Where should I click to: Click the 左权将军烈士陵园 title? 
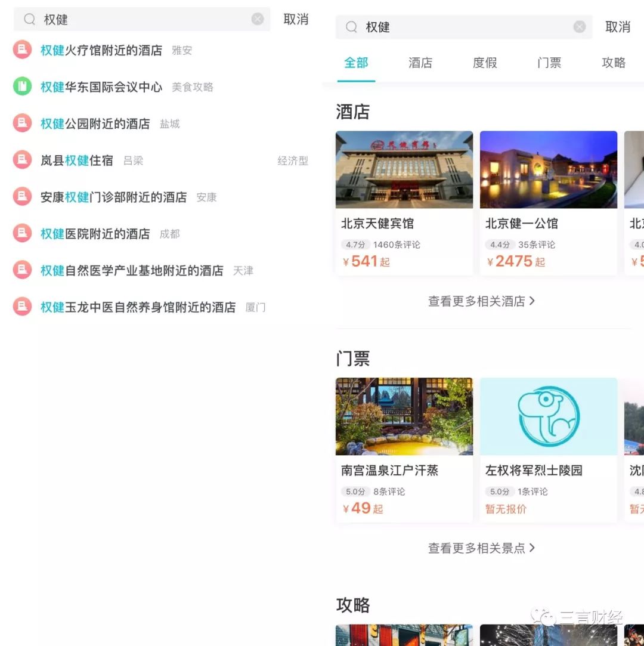click(x=534, y=470)
